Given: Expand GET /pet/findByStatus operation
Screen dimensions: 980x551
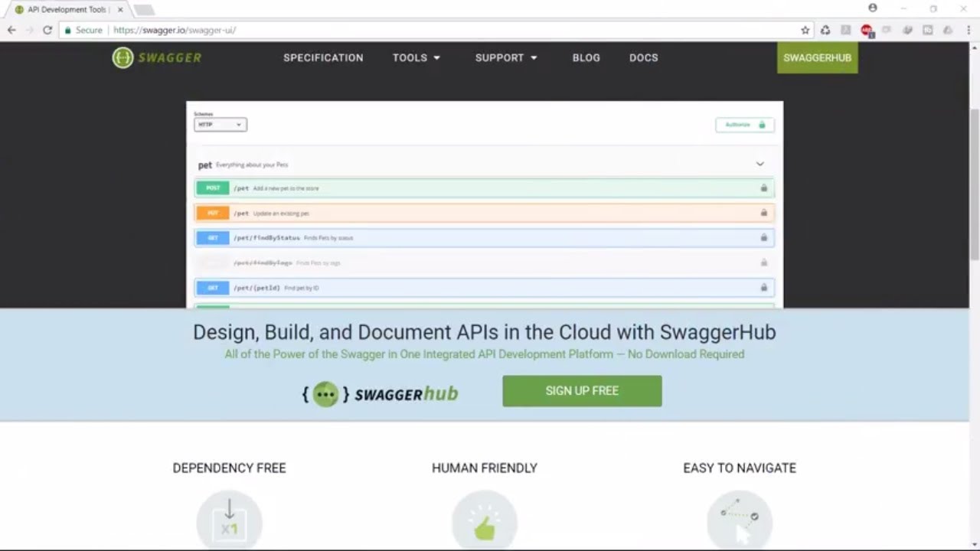Looking at the screenshot, I should coord(485,237).
